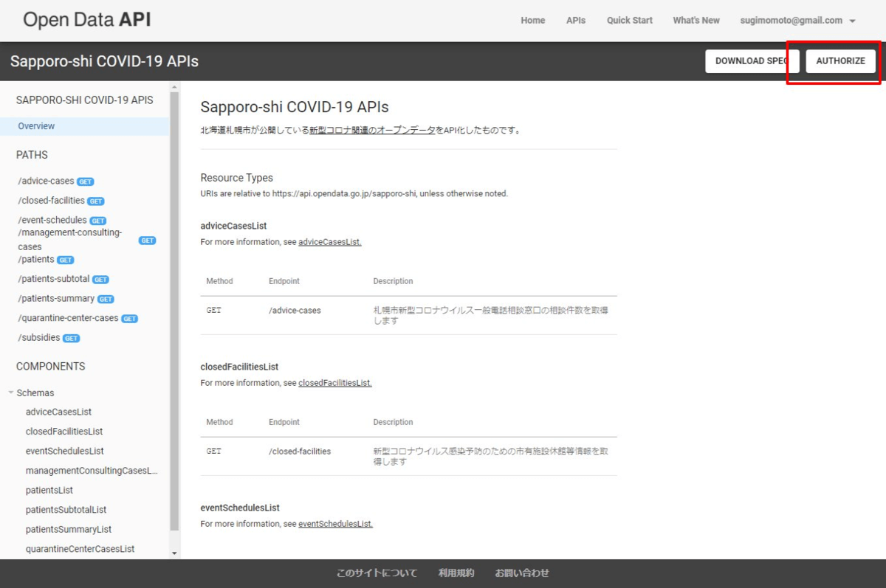Click the AUTHORIZE button
This screenshot has height=588, width=886.
click(840, 61)
